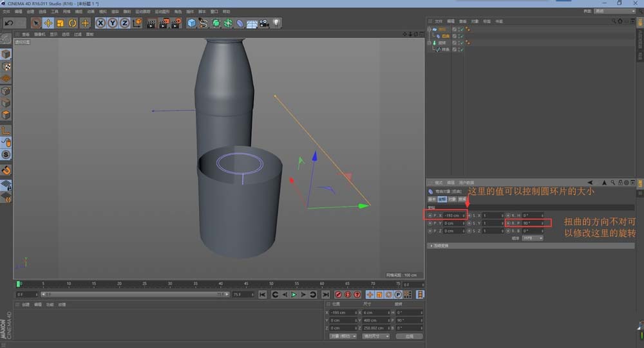Toggle the Y axis lock button

tap(113, 23)
